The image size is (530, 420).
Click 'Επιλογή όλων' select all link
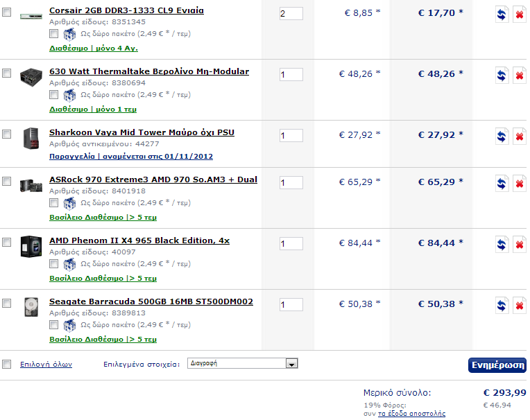[46, 365]
